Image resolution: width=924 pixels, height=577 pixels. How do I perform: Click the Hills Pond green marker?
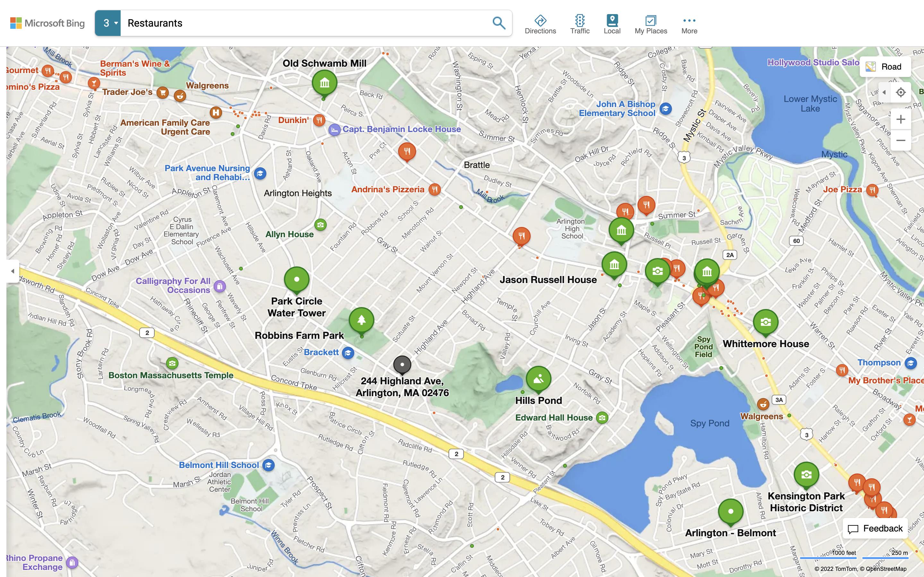[x=538, y=379]
